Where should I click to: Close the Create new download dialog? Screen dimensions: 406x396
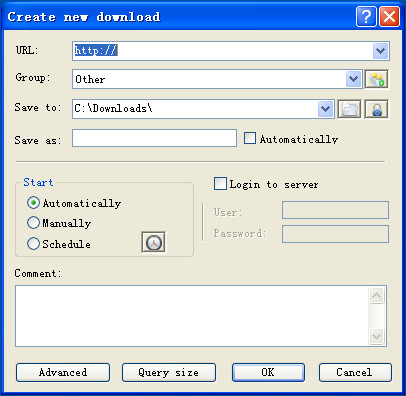(x=389, y=16)
